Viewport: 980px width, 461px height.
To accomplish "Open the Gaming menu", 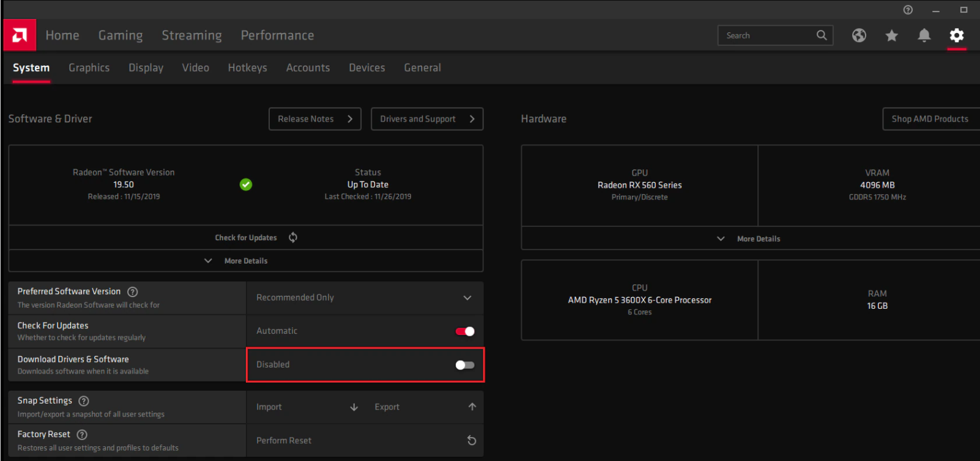I will tap(121, 35).
